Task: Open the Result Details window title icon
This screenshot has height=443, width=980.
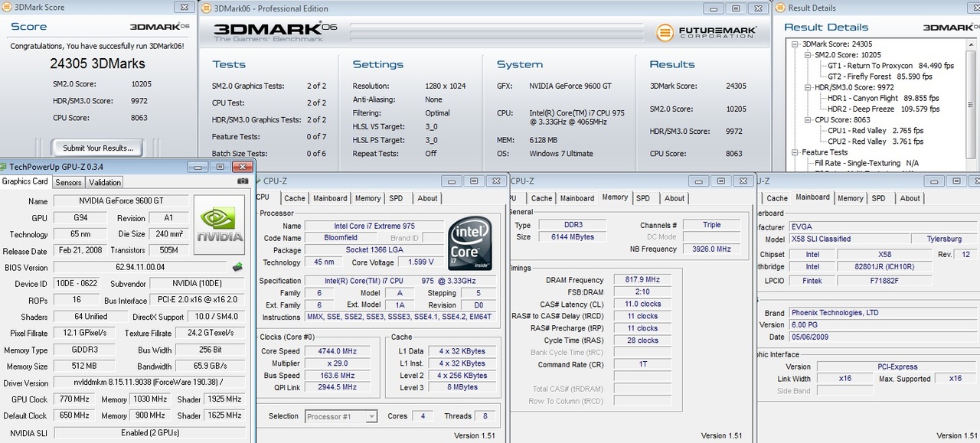Action: click(x=780, y=8)
